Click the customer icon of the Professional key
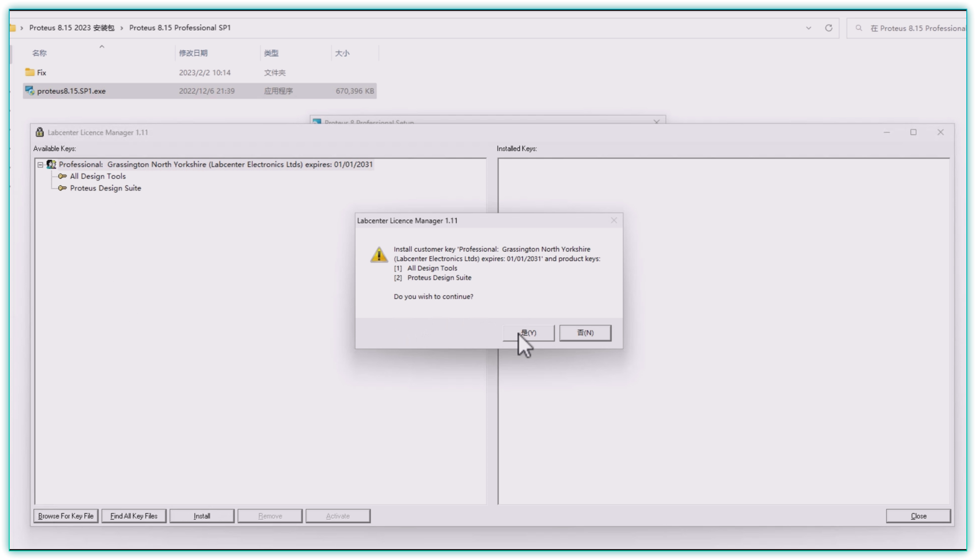Image resolution: width=976 pixels, height=560 pixels. [51, 164]
